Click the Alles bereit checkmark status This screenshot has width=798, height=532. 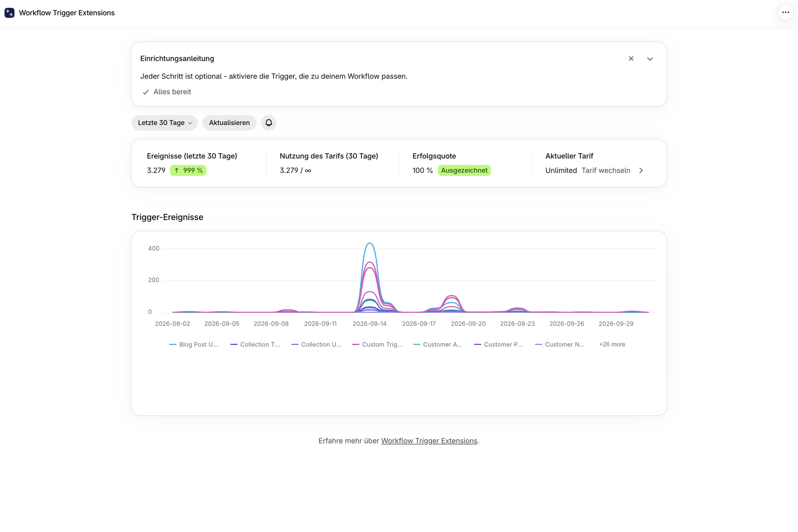coord(167,92)
